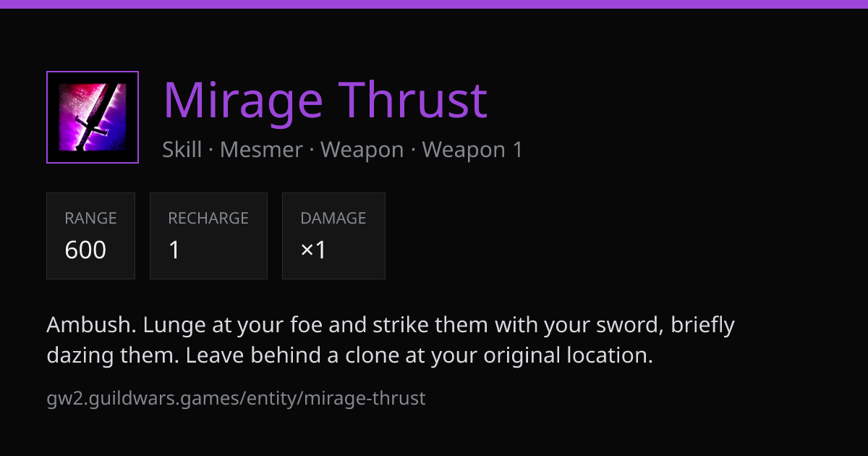Click the Skill category label in subtitle
868x456 pixels.
[182, 150]
